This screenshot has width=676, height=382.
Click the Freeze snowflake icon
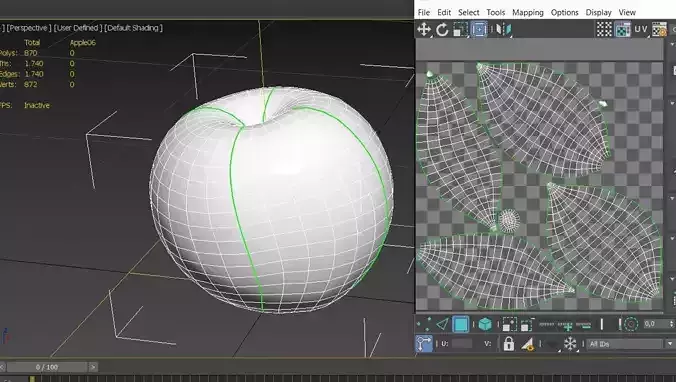[x=570, y=344]
